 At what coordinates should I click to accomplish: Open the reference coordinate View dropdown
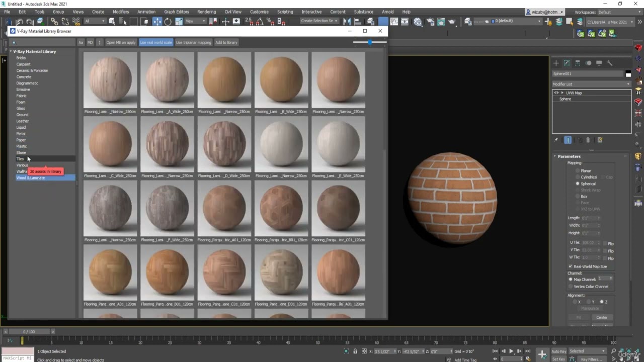click(196, 21)
